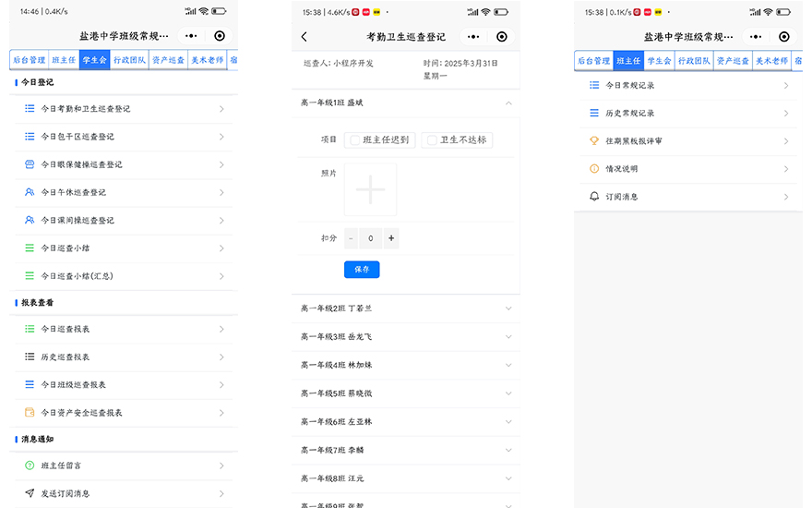Click the 今日登记 section heading

tap(37, 82)
